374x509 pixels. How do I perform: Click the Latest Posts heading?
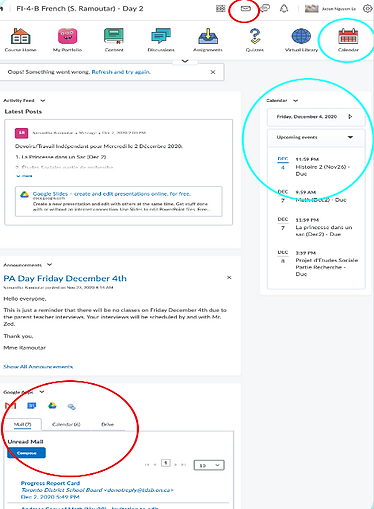coord(23,112)
